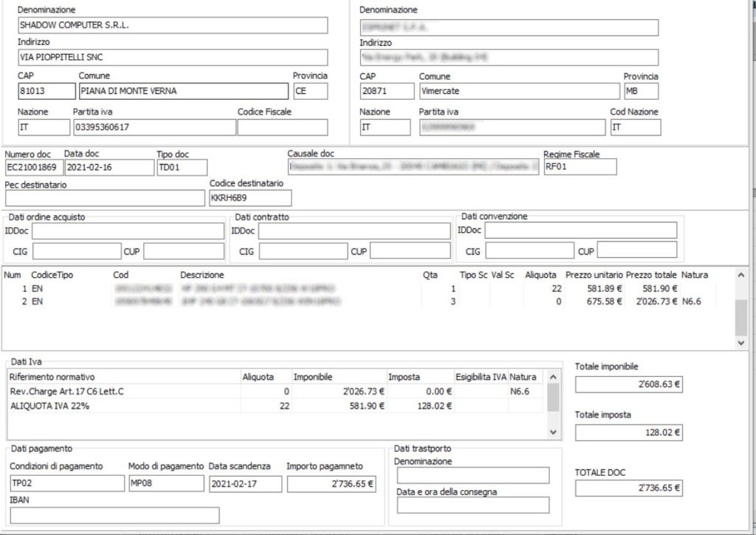
Task: Select CUP field in Dati ordine acquisto
Action: [x=184, y=251]
